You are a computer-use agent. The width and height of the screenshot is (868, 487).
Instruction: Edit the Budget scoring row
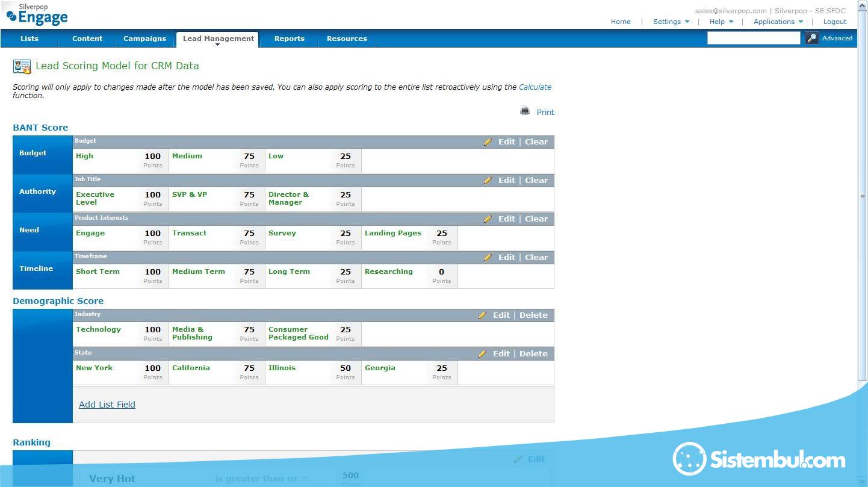[x=507, y=142]
